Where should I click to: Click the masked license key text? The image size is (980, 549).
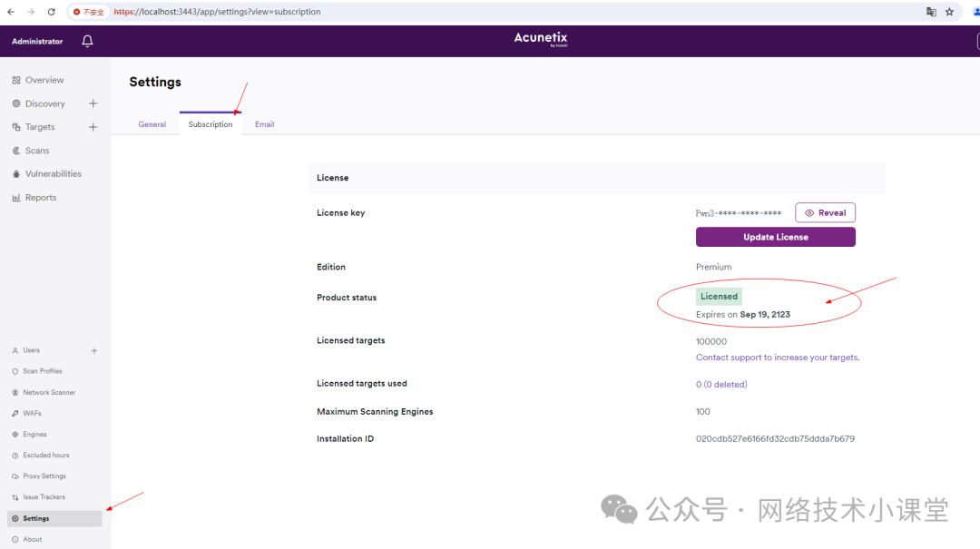(738, 213)
